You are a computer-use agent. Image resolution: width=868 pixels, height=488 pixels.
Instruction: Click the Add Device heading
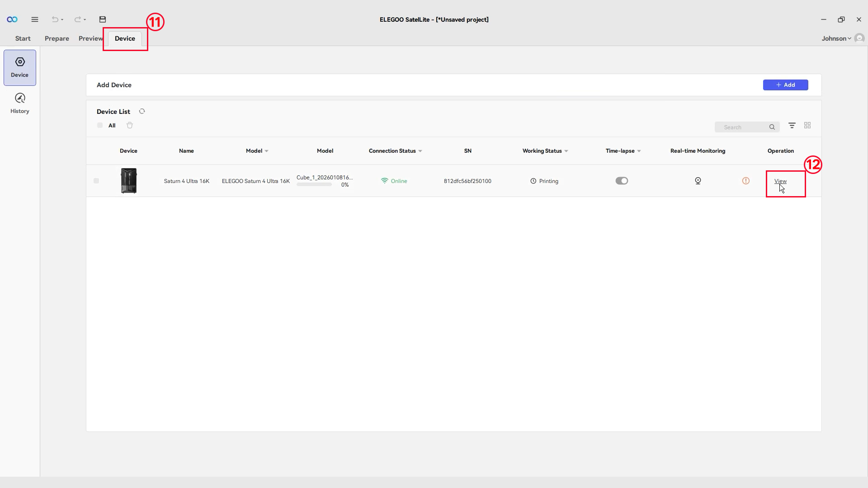(114, 85)
